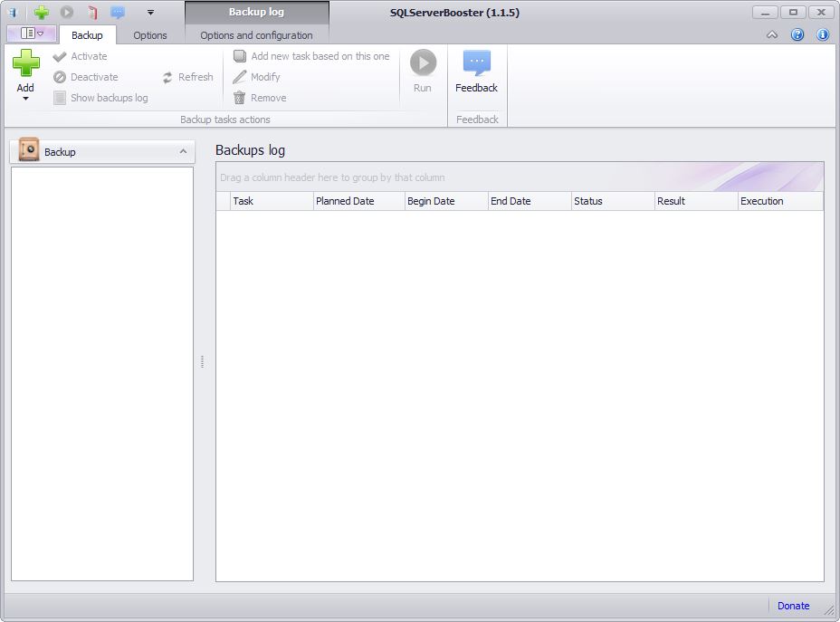Click the vertical splitter handle between panes

point(202,361)
